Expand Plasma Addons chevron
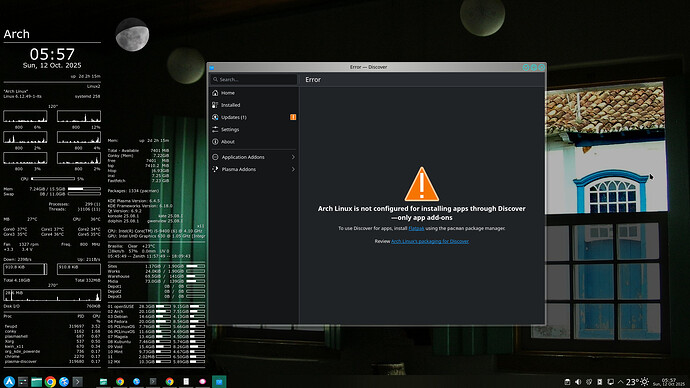690x388 pixels. pos(293,169)
